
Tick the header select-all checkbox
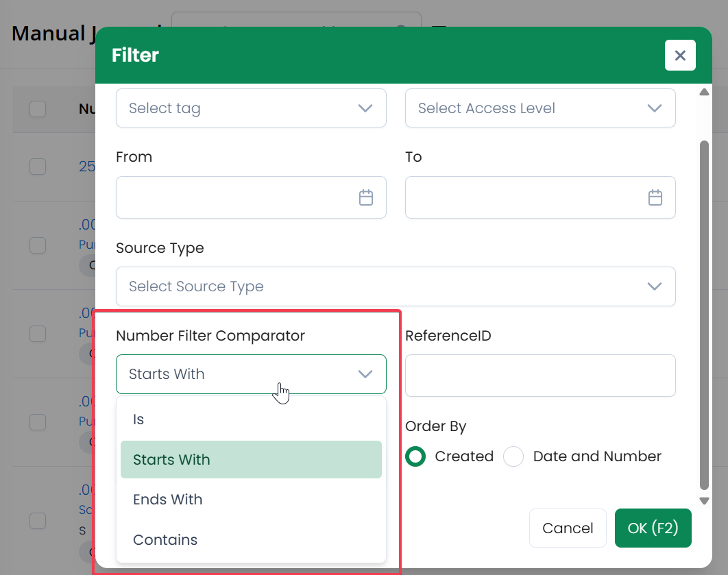point(38,109)
